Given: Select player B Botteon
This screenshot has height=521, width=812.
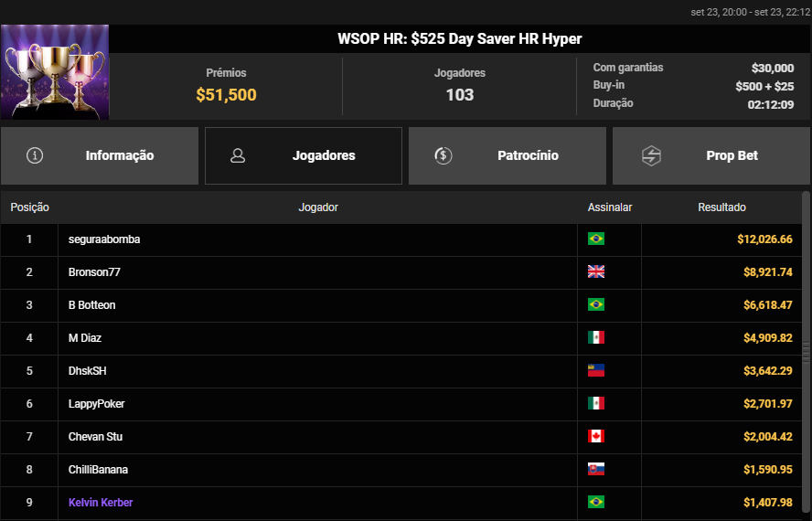Looking at the screenshot, I should click(x=91, y=305).
